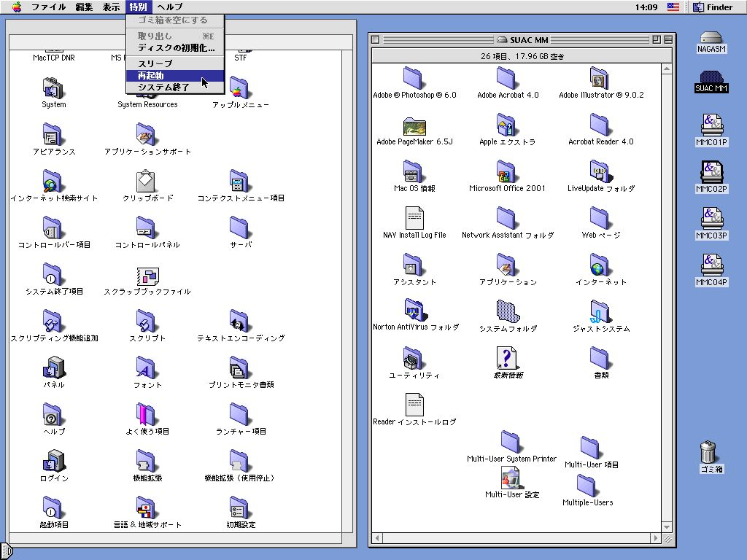Screen dimensions: 747x560
Task: Expand the Control Strip tab
Action: click(7, 551)
